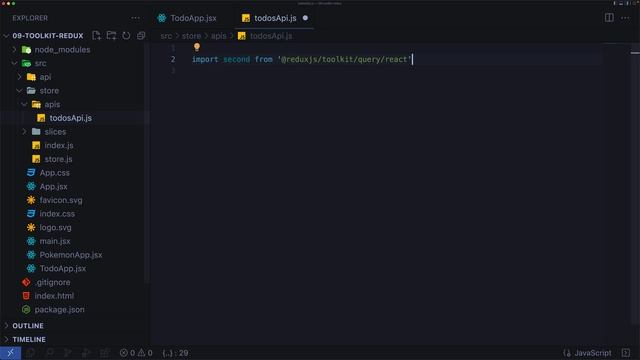
Task: Open index.js in the store folder
Action: [59, 145]
